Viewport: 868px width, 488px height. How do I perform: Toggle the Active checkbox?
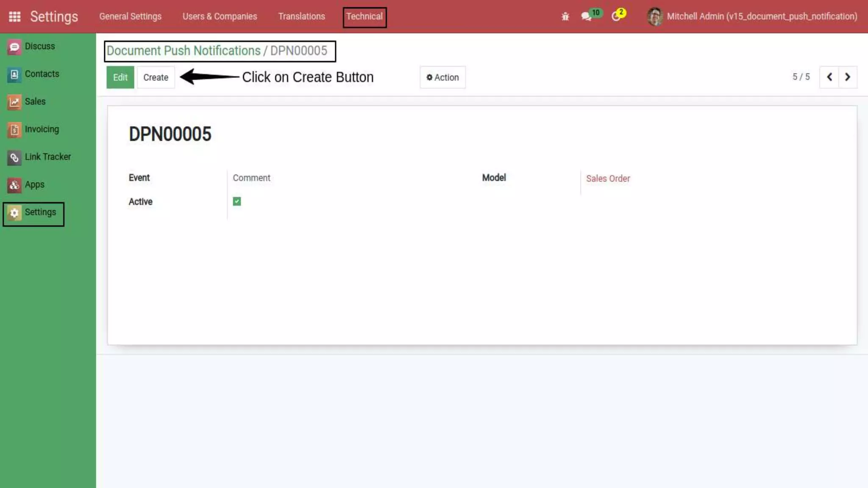(237, 202)
